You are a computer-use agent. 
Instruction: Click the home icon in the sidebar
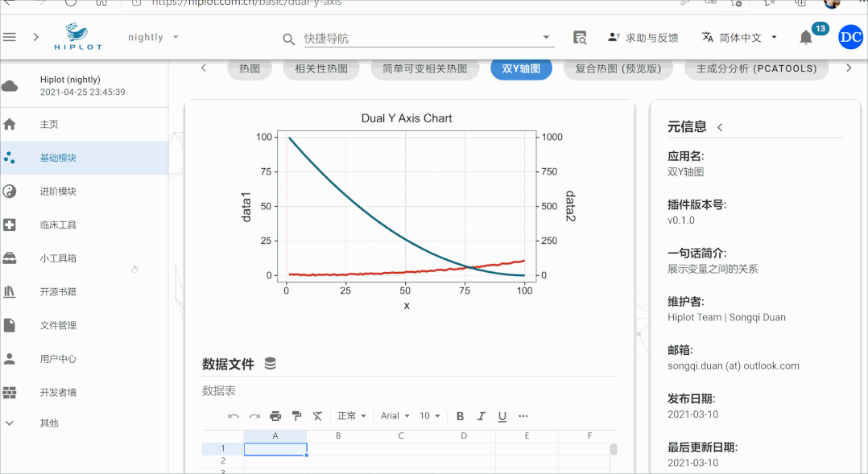point(10,125)
